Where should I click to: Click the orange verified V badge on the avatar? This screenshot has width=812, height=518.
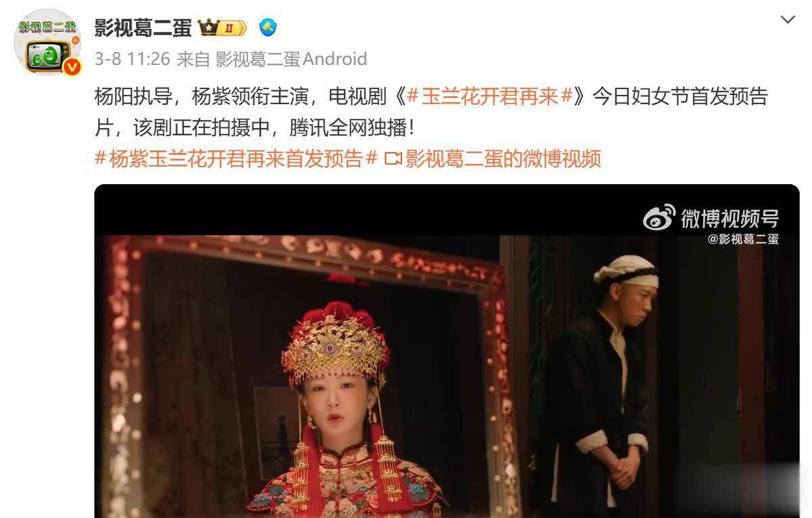tap(72, 67)
